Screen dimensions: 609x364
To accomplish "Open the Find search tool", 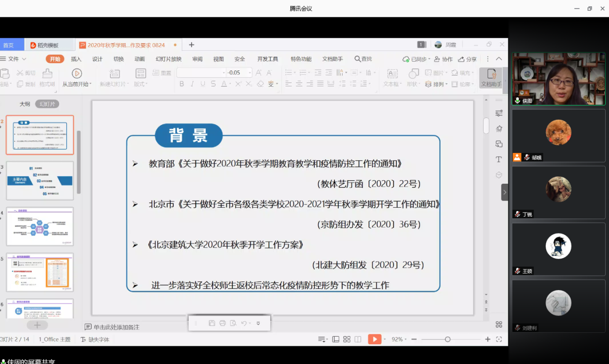I will (x=363, y=59).
